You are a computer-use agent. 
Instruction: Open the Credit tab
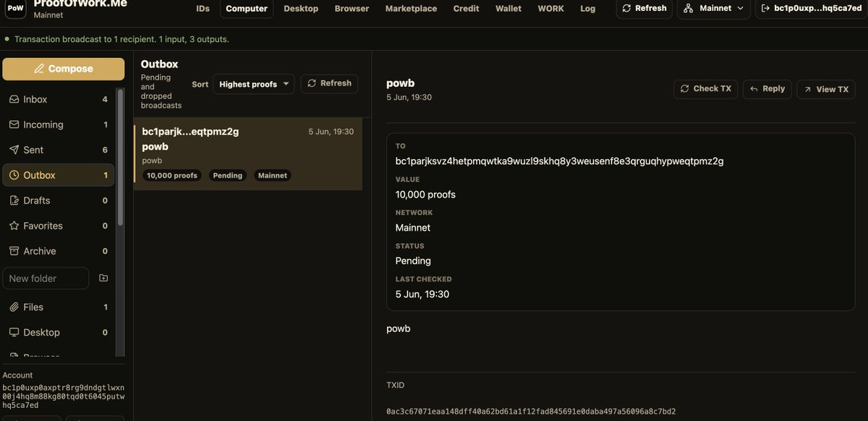466,9
